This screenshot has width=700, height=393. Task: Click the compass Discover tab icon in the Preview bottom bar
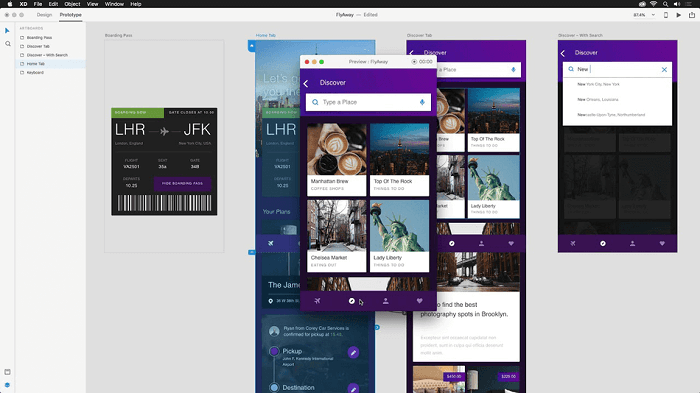(352, 301)
